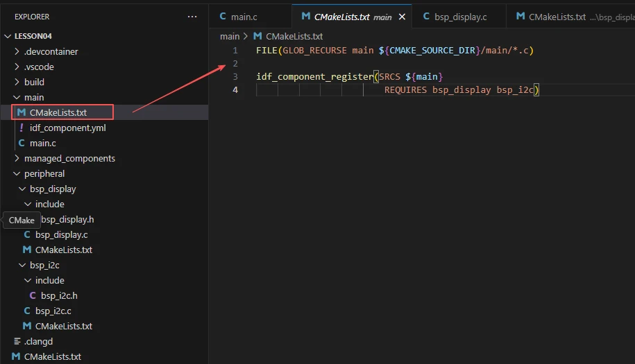
Task: Click the M icon in breadcrumb CMakeLists.txt
Action: click(257, 36)
